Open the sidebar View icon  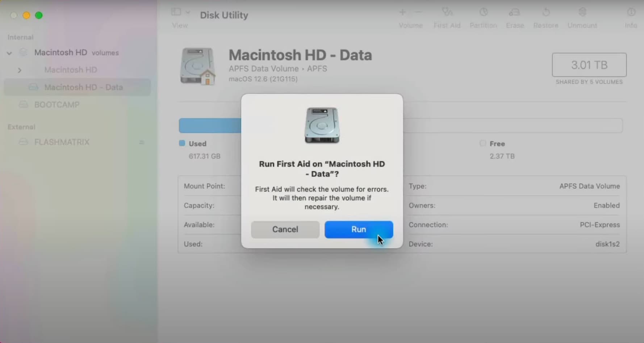tap(176, 12)
